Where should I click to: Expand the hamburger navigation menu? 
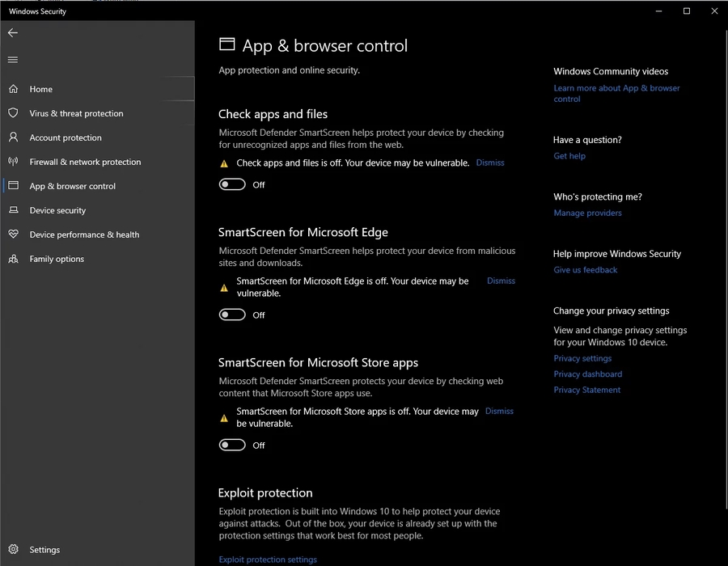12,60
